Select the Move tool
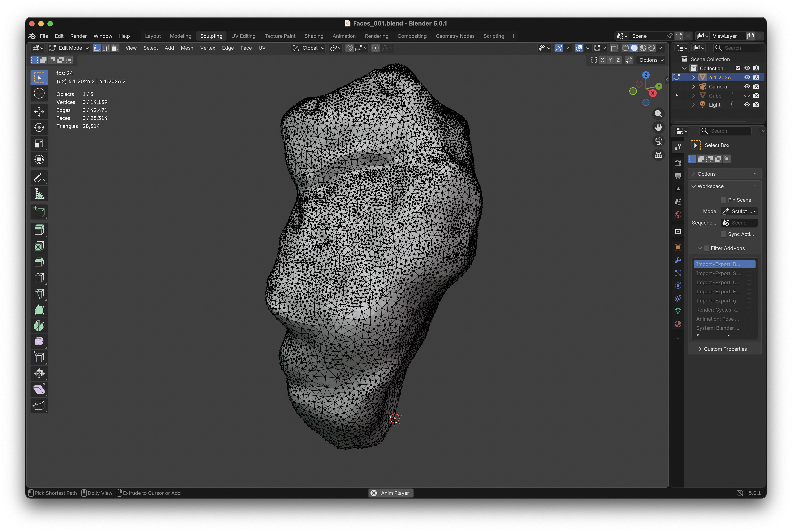792x532 pixels. coord(39,111)
